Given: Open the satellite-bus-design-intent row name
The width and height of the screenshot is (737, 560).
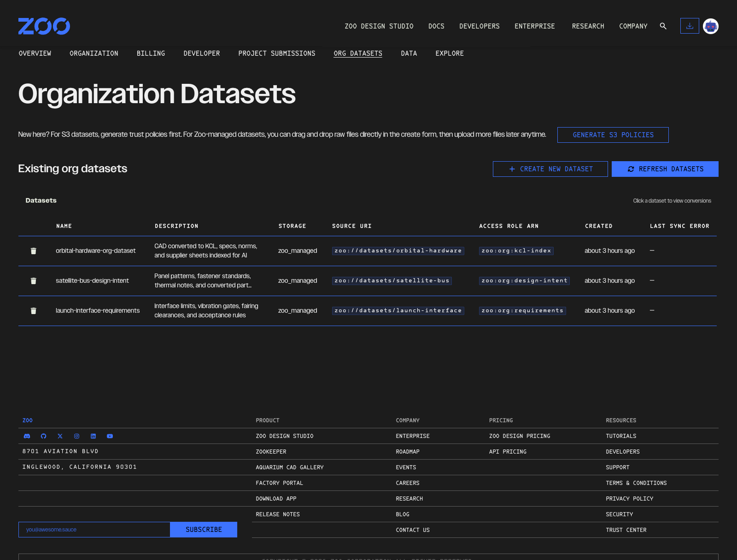Looking at the screenshot, I should pos(92,280).
